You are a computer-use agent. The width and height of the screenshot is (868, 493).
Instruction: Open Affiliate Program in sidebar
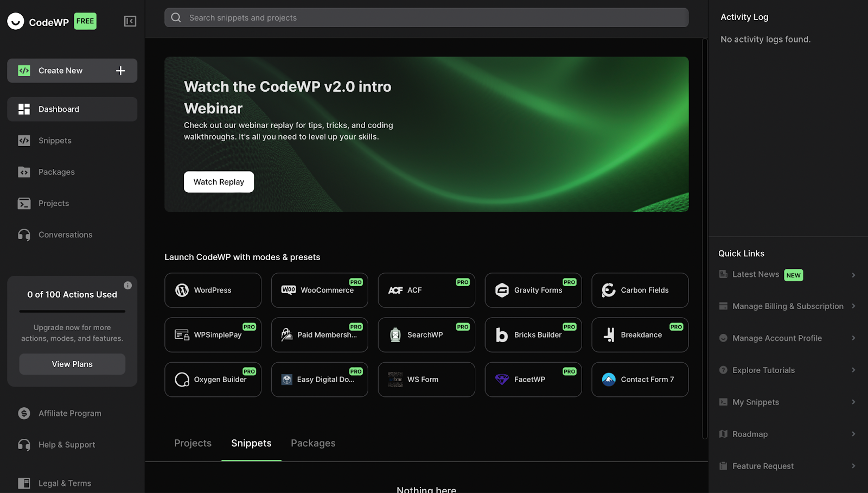(x=72, y=413)
